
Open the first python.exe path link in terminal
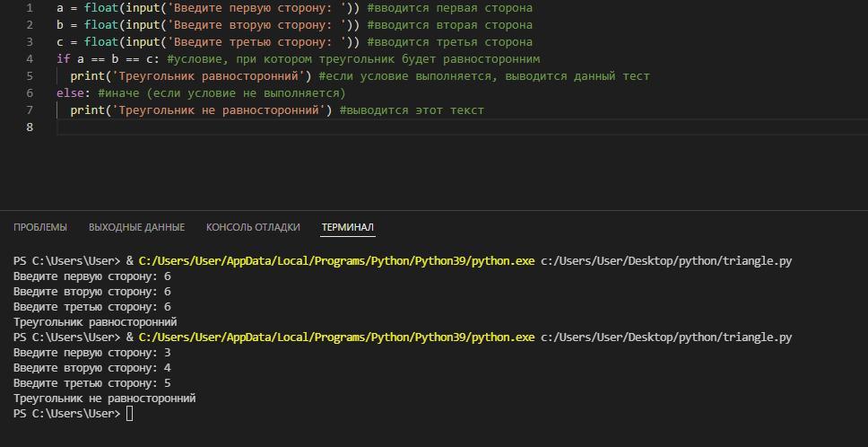point(336,261)
